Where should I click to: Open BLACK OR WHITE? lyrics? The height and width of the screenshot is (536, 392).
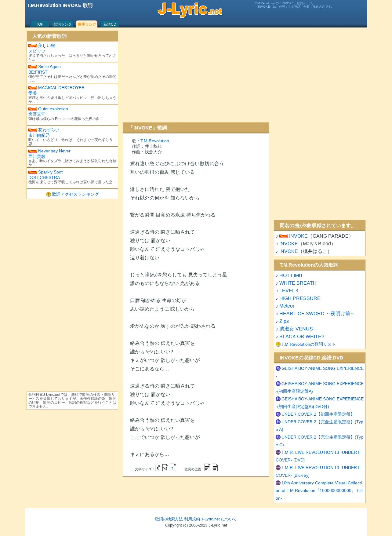302,337
